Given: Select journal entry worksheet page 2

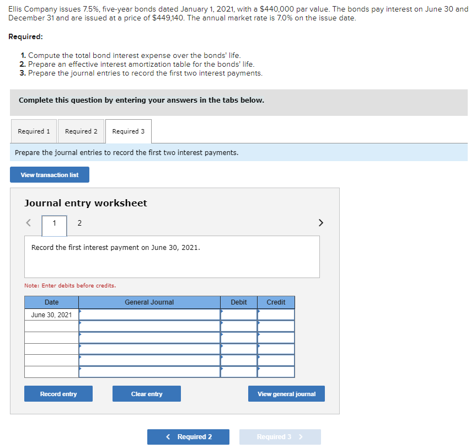Looking at the screenshot, I should point(79,223).
